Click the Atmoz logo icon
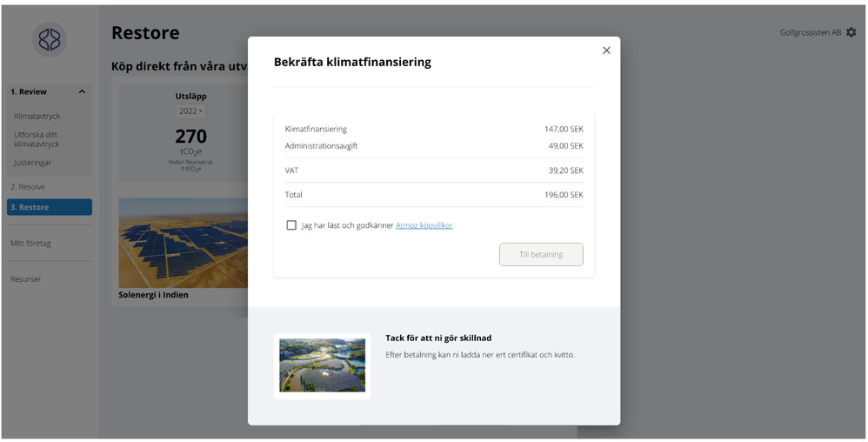868x442 pixels. tap(50, 40)
